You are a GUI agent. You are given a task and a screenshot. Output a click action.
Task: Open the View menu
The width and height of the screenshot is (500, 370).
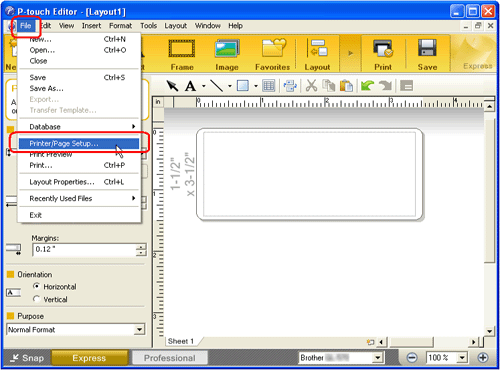point(66,26)
